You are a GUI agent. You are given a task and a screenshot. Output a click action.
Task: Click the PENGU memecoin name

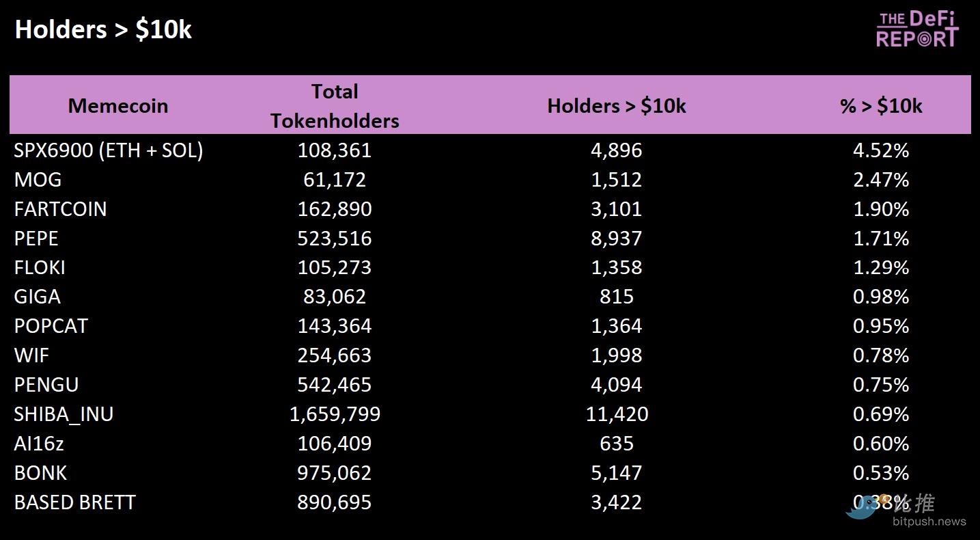[46, 385]
